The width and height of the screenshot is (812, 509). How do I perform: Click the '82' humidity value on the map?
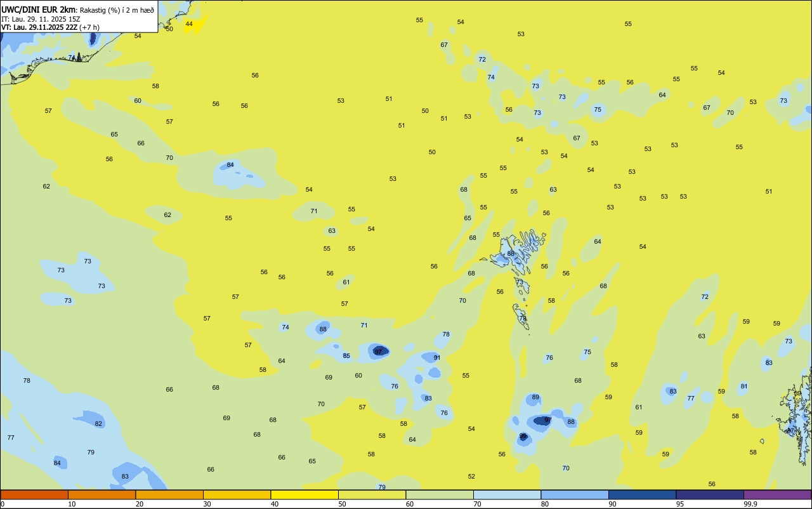pos(98,424)
